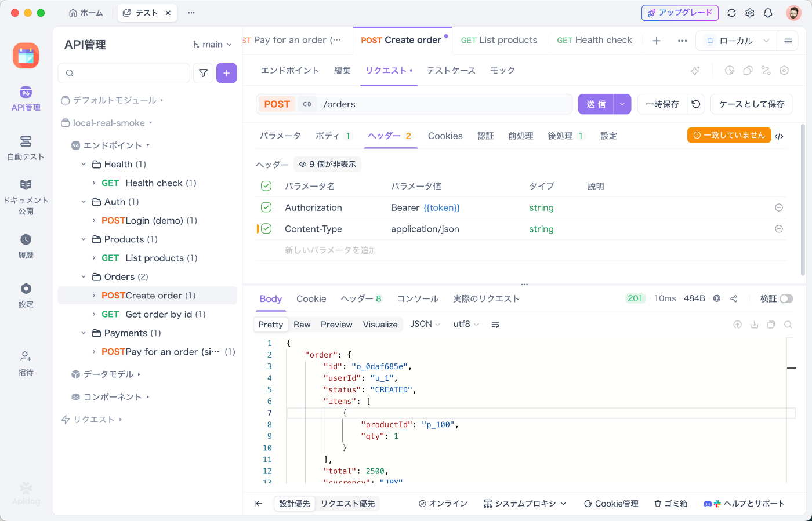Select リクエスト優先 mode
The image size is (812, 521).
click(348, 504)
